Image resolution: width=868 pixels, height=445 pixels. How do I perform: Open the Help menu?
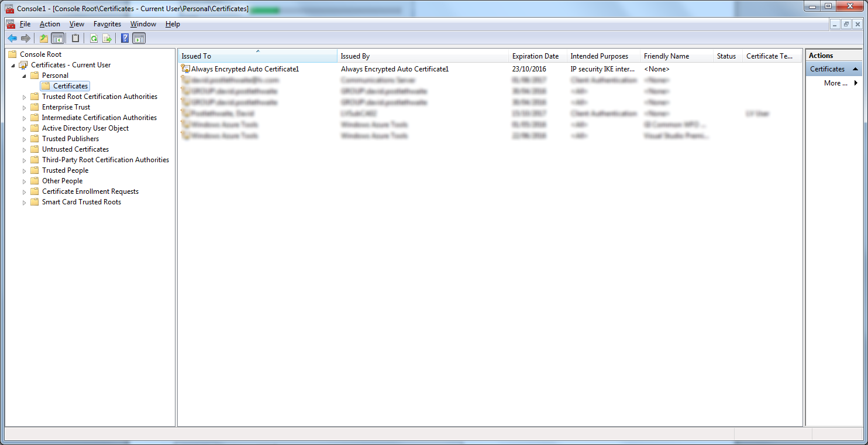tap(173, 24)
